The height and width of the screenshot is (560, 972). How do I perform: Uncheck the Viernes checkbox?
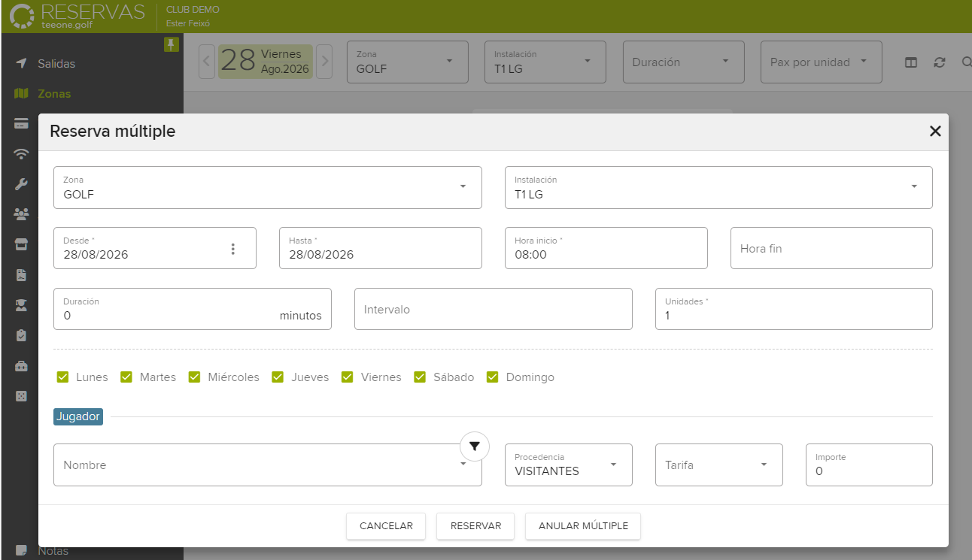pyautogui.click(x=348, y=377)
